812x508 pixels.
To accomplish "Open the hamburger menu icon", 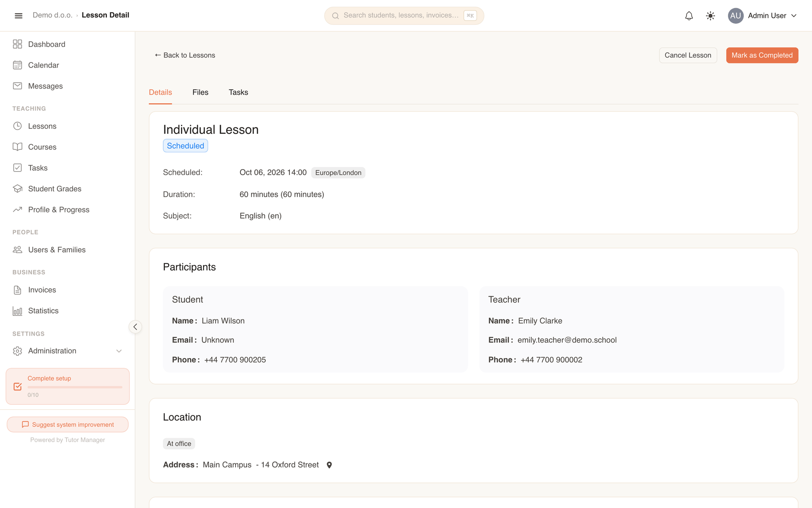I will point(18,15).
